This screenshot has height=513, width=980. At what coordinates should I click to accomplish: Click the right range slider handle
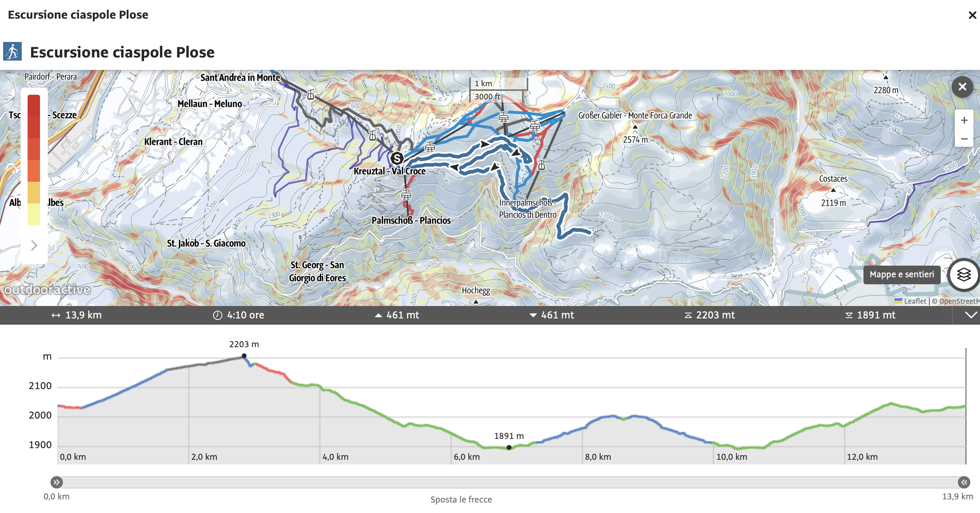pyautogui.click(x=964, y=482)
